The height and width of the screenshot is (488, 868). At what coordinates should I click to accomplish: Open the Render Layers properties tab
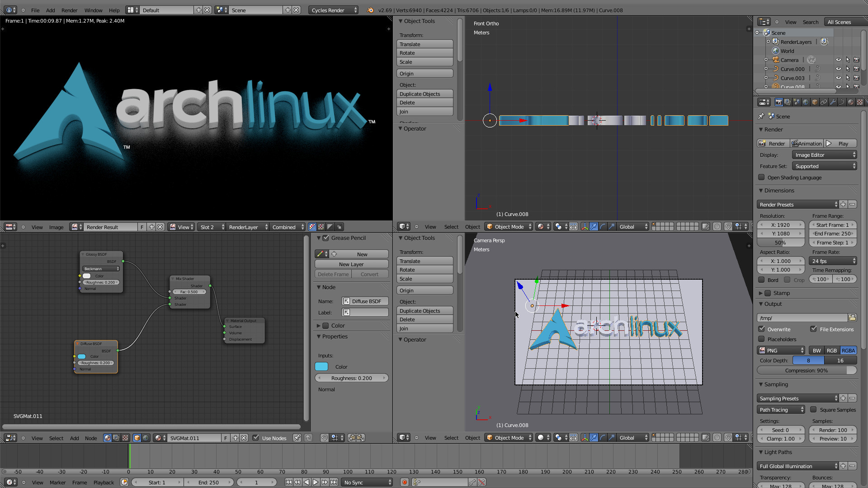click(788, 102)
